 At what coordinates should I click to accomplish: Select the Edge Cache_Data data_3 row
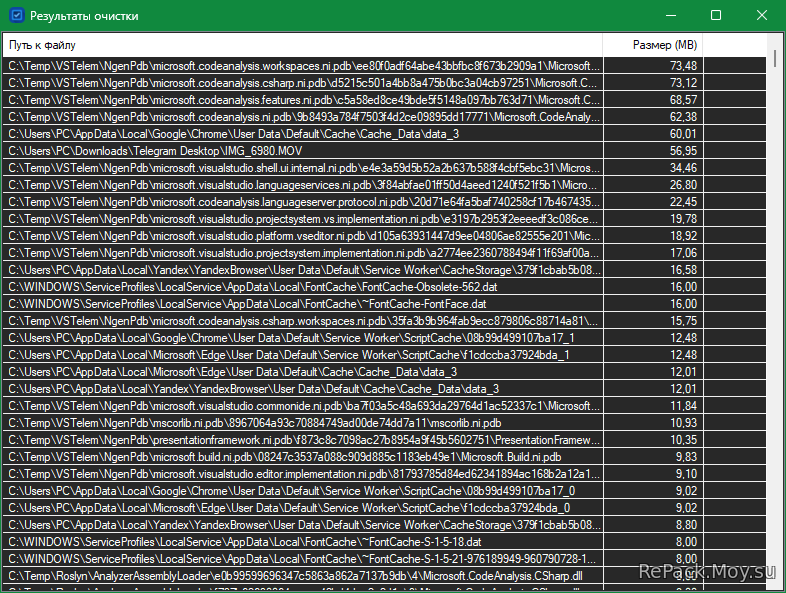300,371
